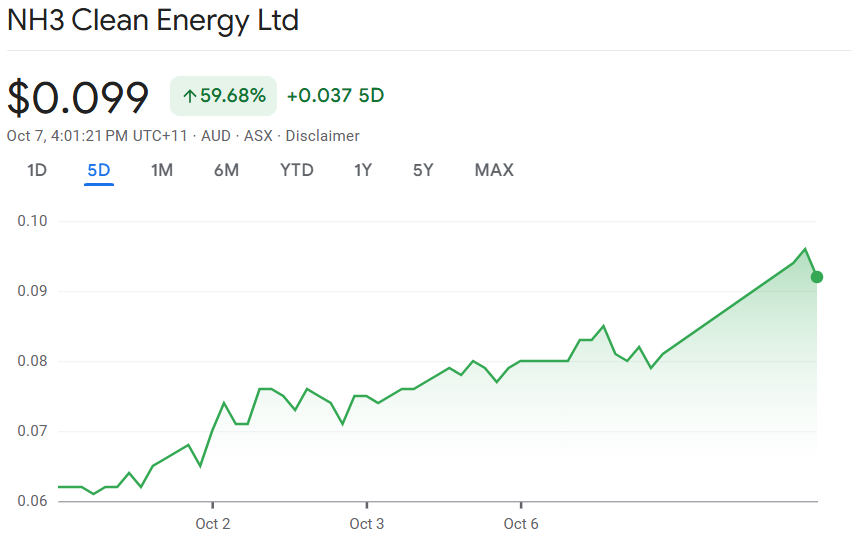View the MAX time range chart
The height and width of the screenshot is (553, 852).
coord(494,170)
